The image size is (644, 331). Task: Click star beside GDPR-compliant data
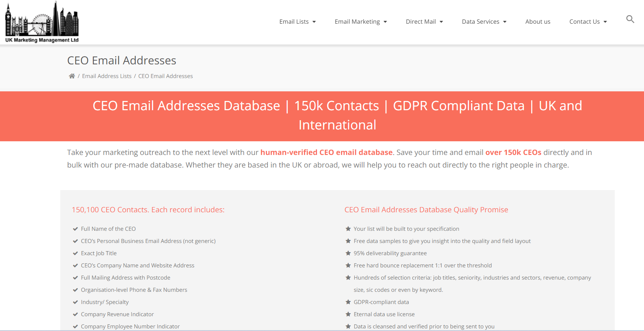click(x=348, y=302)
